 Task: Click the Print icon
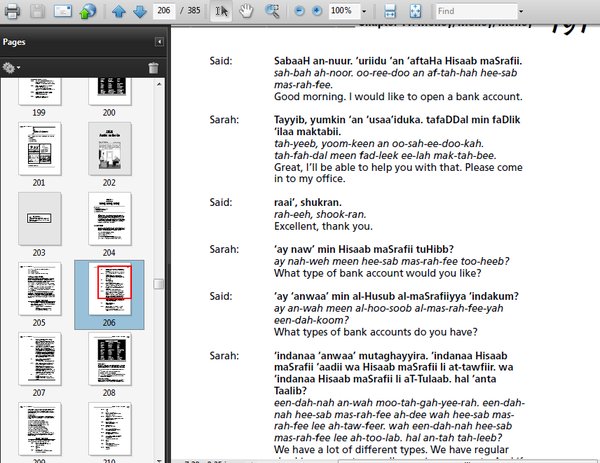(x=12, y=11)
